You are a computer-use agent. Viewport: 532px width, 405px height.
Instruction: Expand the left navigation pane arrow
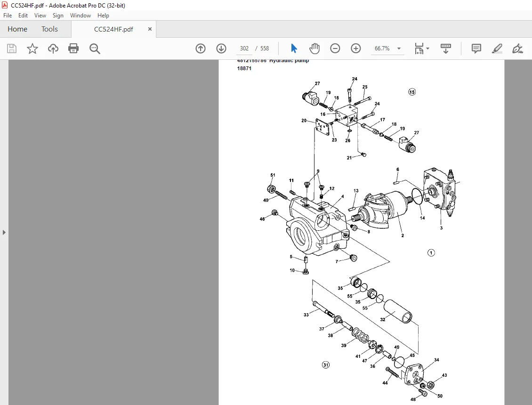click(4, 233)
